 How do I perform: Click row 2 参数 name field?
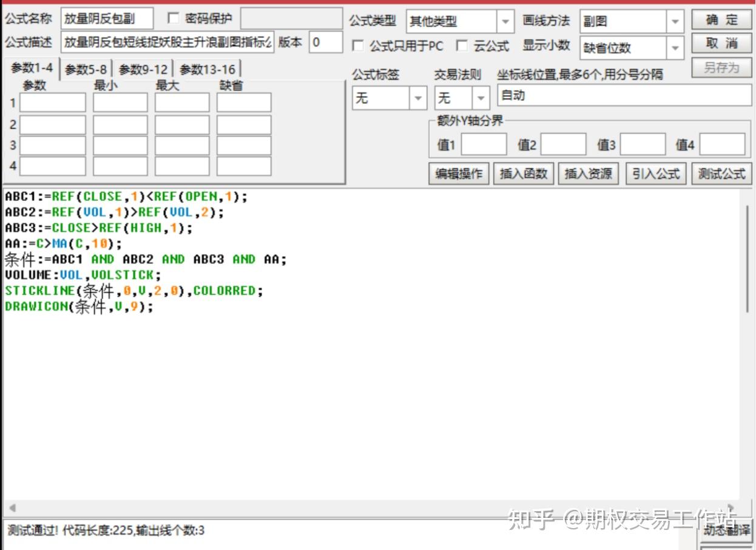click(x=53, y=124)
